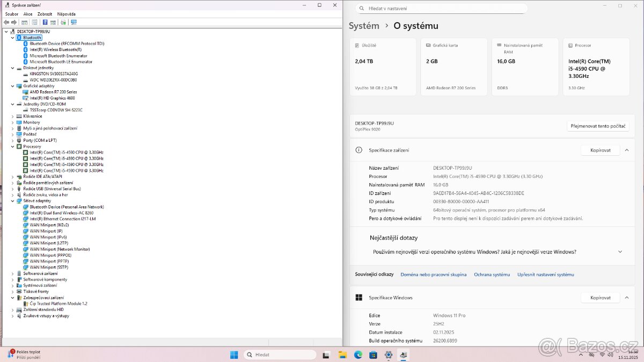Collapse the Síťové adaptéry category

pos(12,200)
